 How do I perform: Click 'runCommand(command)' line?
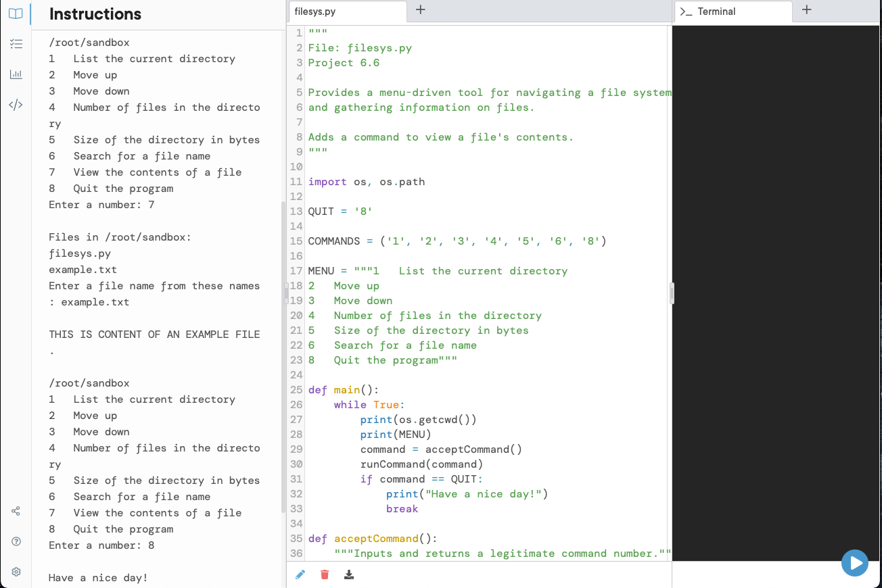tap(421, 464)
